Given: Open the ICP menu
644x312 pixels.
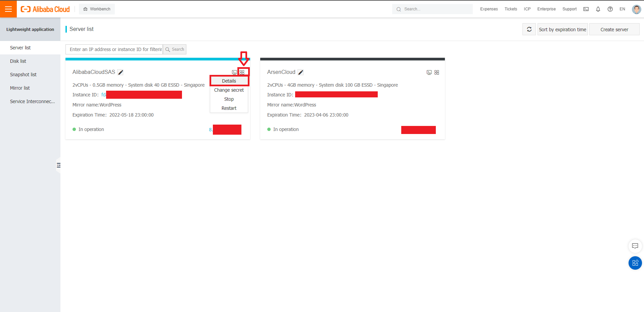Looking at the screenshot, I should 527,9.
